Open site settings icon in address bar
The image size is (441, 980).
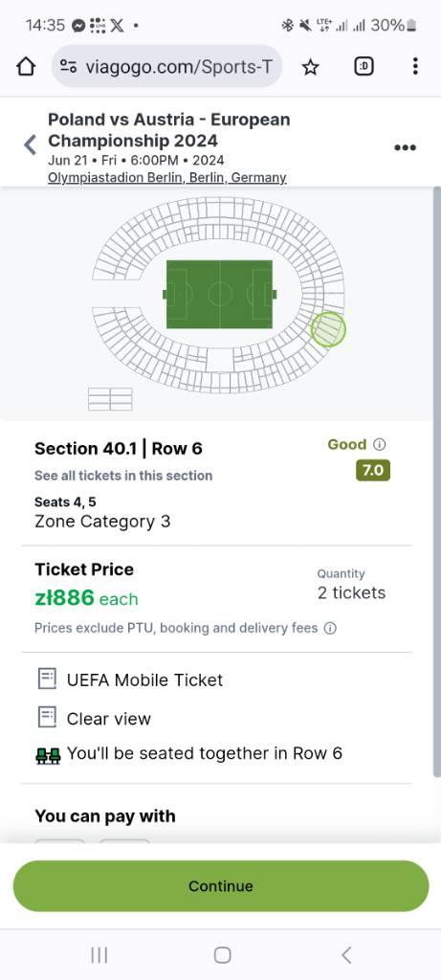pos(69,66)
